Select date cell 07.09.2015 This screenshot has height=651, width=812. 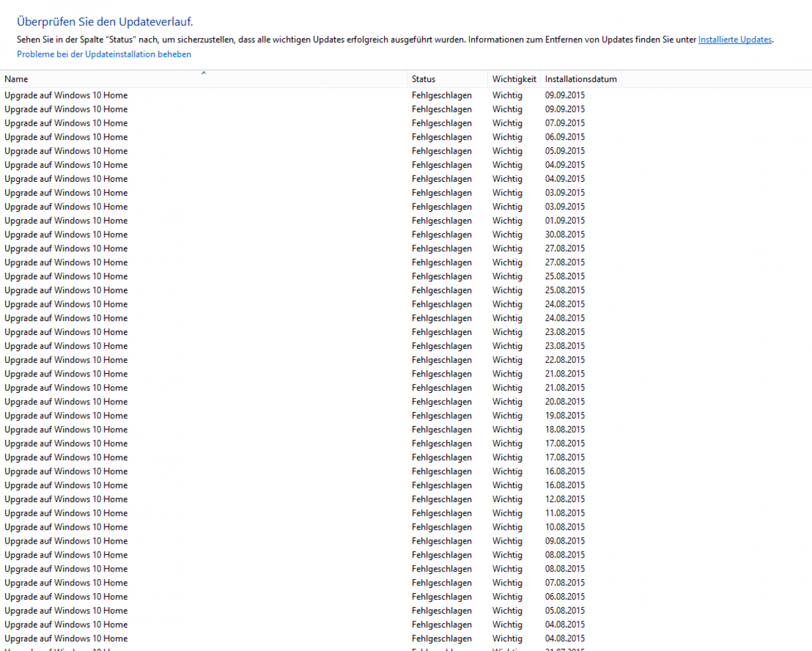click(565, 123)
